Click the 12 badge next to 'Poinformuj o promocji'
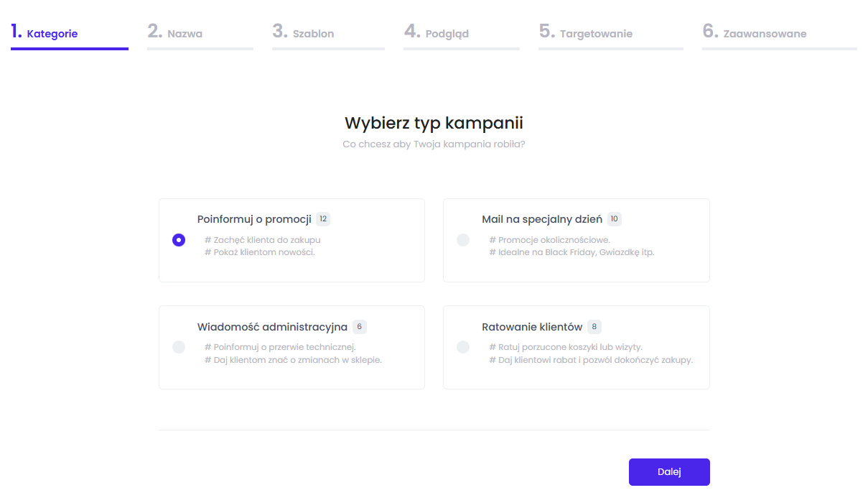868x503 pixels. coord(323,219)
